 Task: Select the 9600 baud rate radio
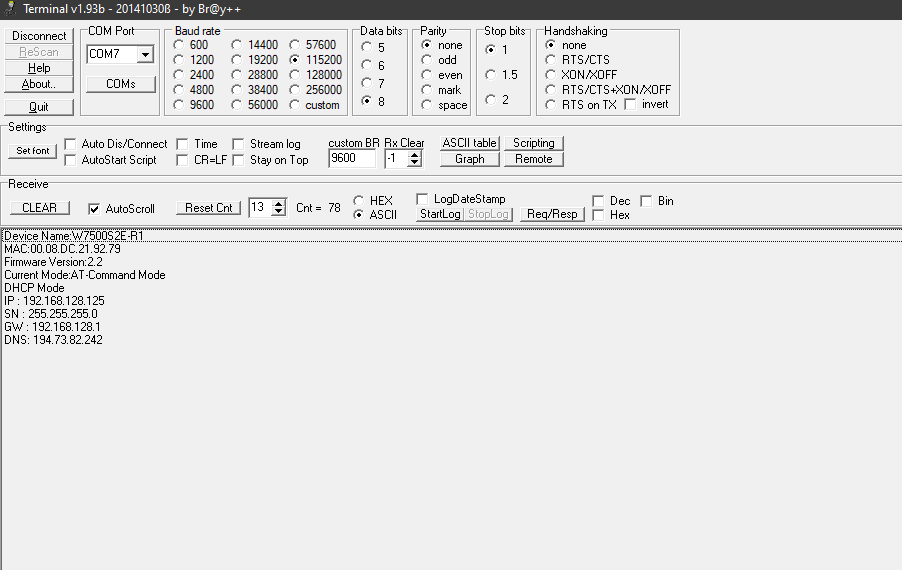(179, 105)
